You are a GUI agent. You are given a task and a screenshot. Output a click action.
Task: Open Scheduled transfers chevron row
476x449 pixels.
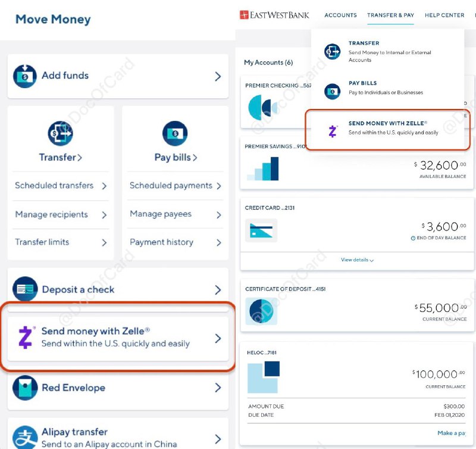(61, 186)
